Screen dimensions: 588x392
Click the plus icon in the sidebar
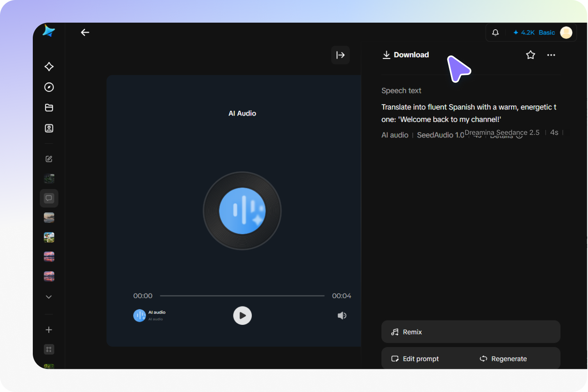(x=49, y=330)
